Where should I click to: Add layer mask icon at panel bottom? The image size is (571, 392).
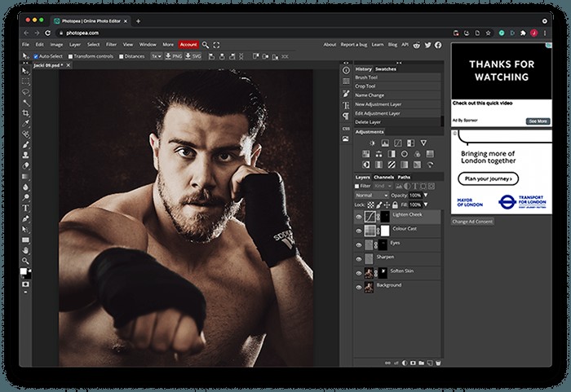(x=413, y=363)
